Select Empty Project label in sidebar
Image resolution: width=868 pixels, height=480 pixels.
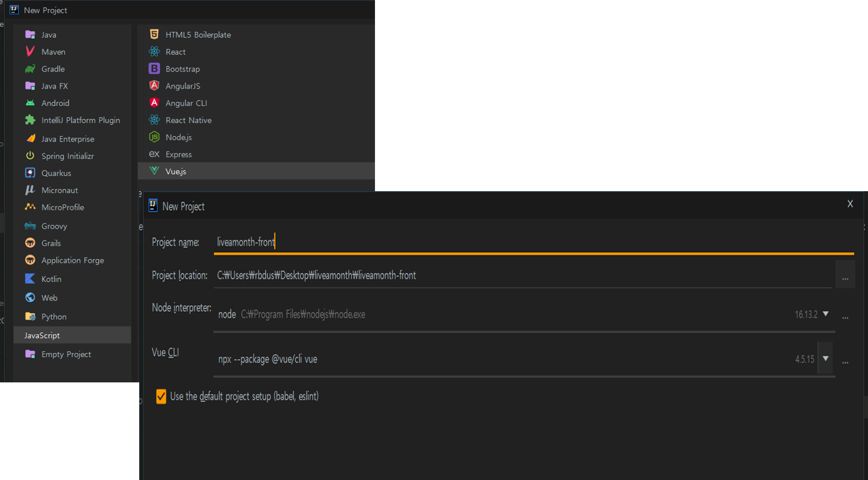point(66,354)
